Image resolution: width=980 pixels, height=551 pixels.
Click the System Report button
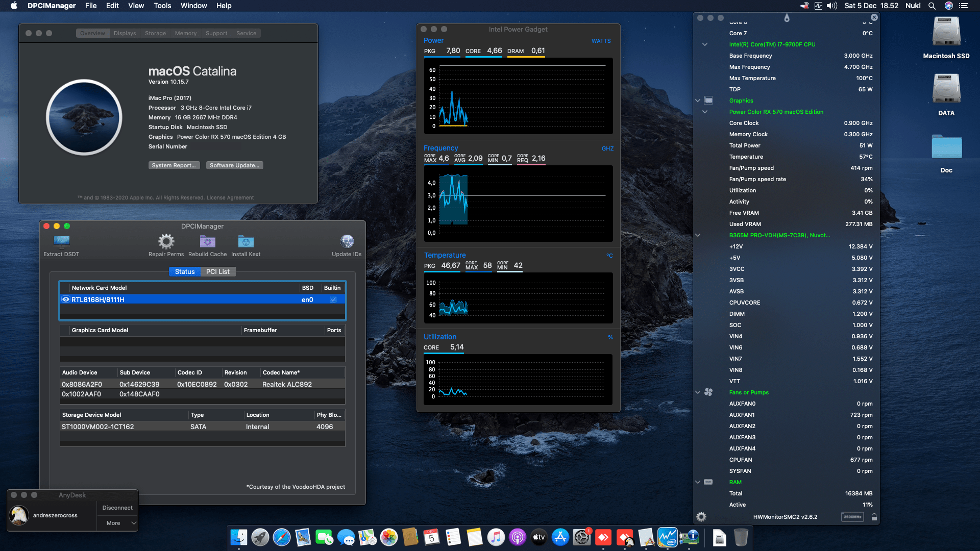[174, 165]
